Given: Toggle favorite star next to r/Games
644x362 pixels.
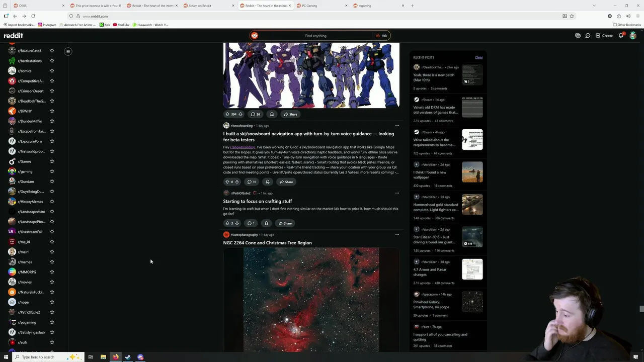Looking at the screenshot, I should click(52, 161).
